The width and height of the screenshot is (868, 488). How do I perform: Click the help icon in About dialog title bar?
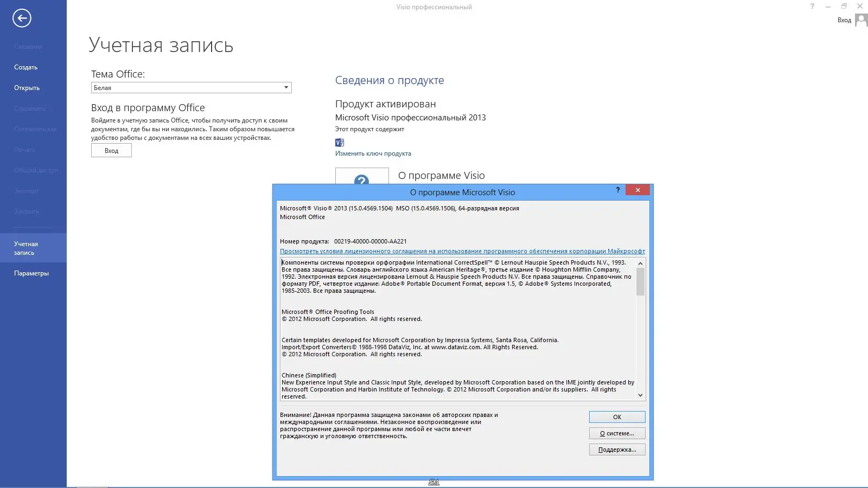[618, 190]
